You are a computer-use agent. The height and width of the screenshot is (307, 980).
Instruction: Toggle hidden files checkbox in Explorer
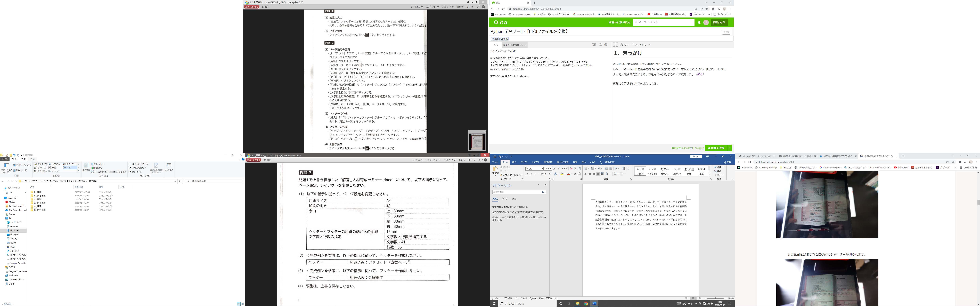pos(130,172)
